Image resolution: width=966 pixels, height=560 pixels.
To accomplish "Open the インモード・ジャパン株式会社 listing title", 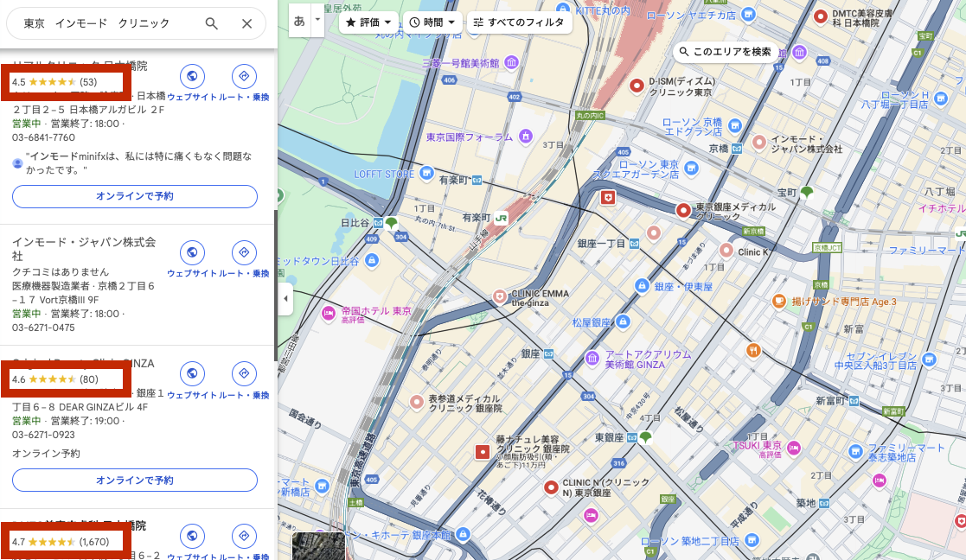I will [x=84, y=249].
